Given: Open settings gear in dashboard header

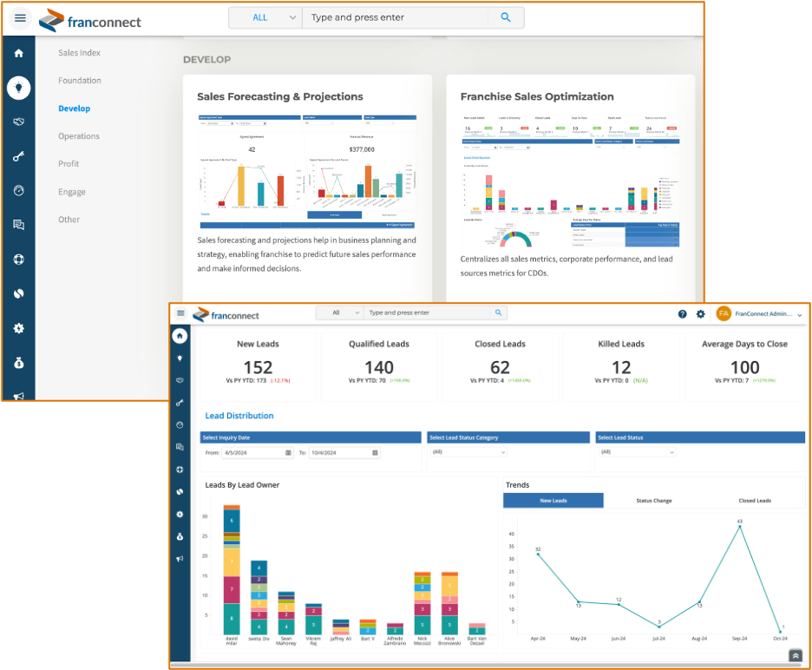Looking at the screenshot, I should click(701, 314).
